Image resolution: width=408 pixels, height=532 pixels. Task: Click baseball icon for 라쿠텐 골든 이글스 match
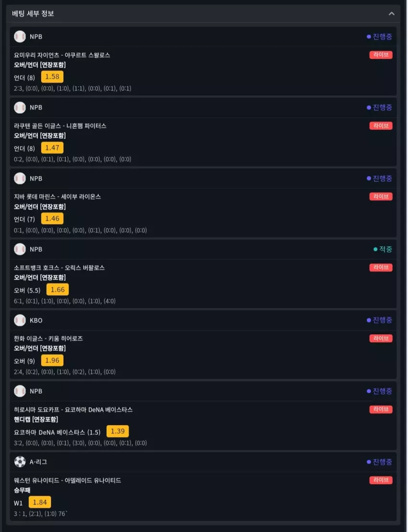pyautogui.click(x=20, y=108)
